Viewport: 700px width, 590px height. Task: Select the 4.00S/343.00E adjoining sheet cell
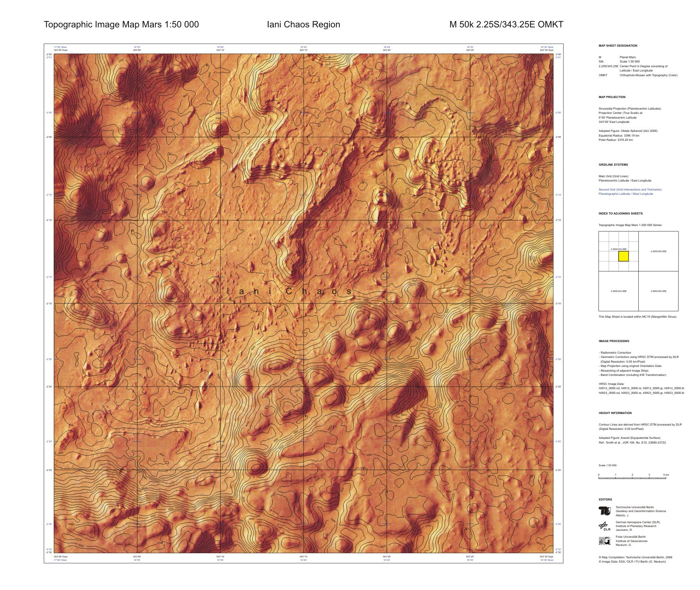[x=619, y=291]
